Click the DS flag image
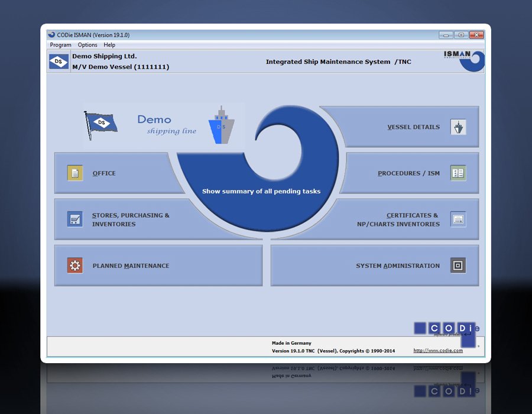532x414 pixels. (100, 125)
